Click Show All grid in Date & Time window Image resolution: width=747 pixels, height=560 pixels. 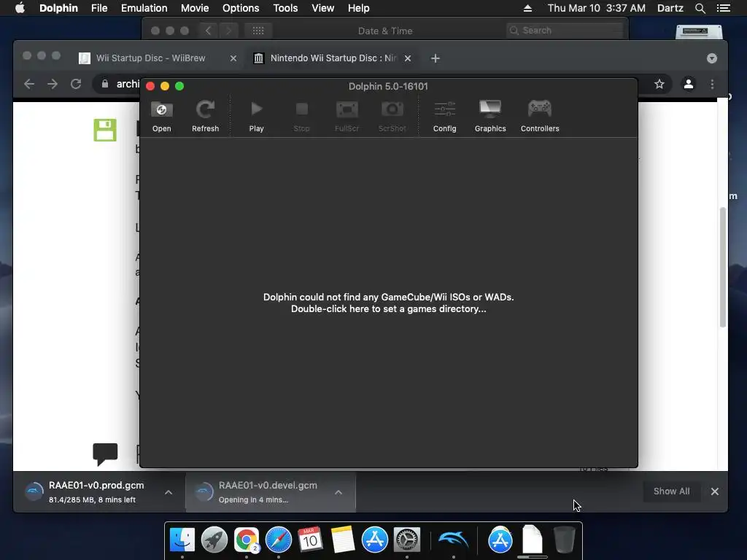pos(258,31)
